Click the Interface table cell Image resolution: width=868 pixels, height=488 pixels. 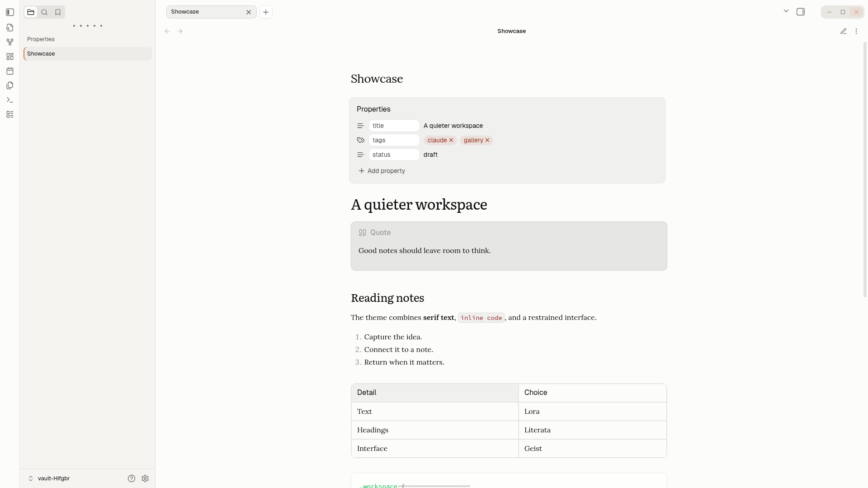[x=435, y=449]
